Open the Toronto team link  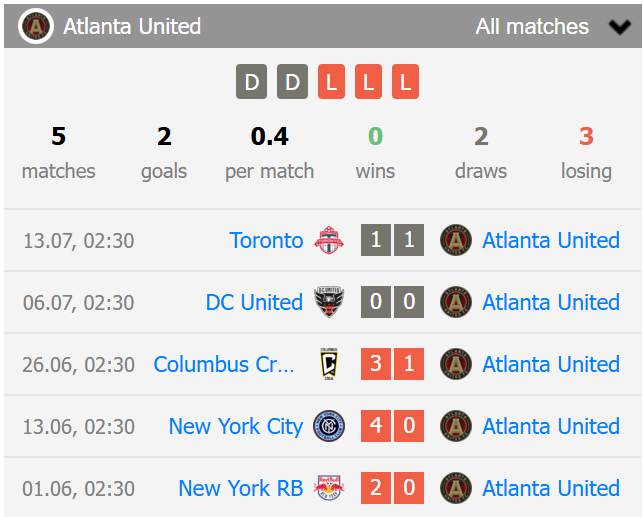266,240
